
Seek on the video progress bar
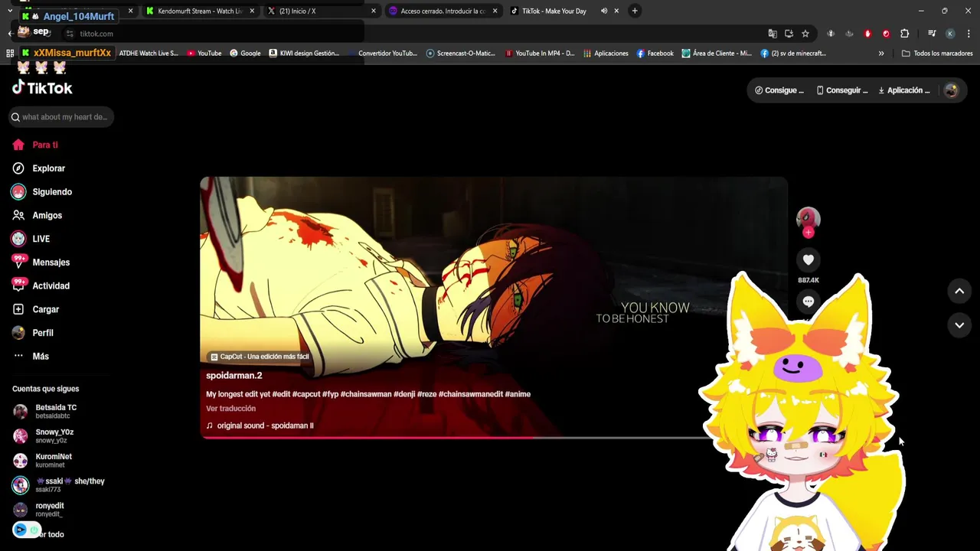[x=494, y=438]
